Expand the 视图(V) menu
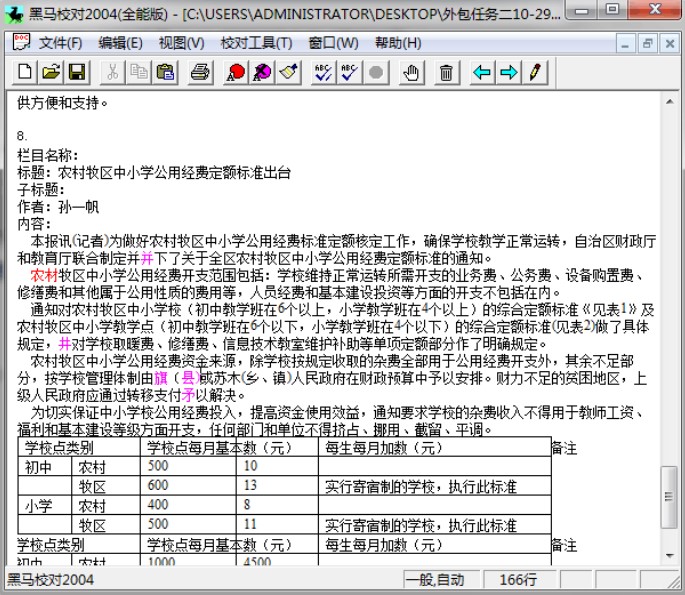Screen dimensions: 685x595 [181, 43]
